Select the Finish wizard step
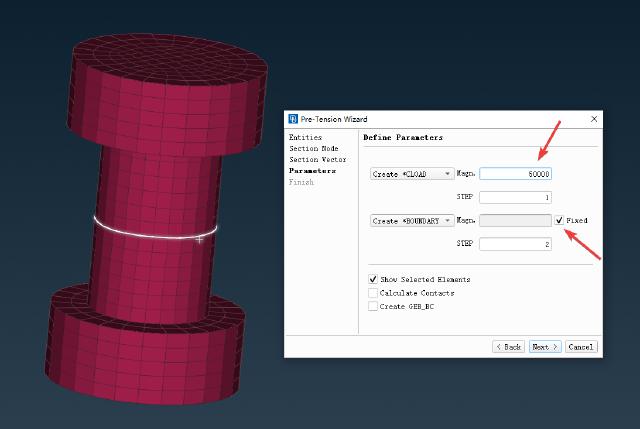Viewport: 640px width, 429px height. (301, 182)
